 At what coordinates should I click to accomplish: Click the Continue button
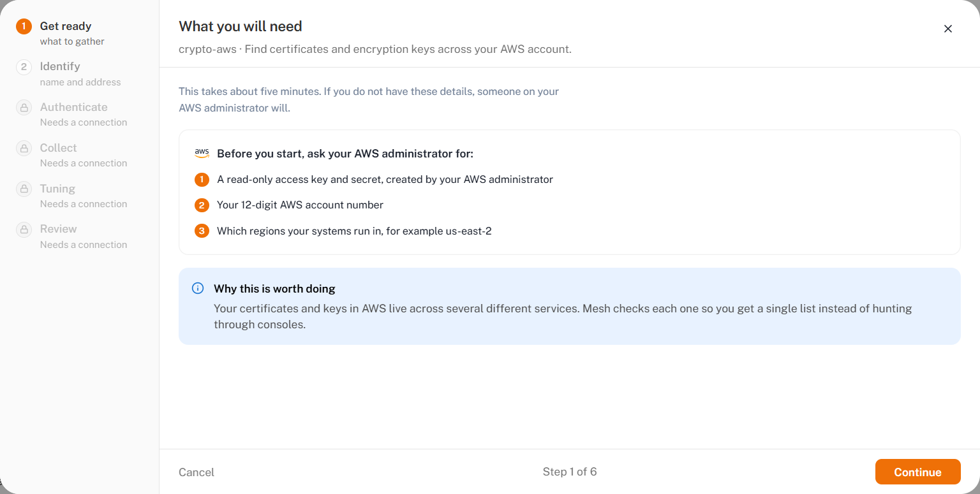click(917, 472)
